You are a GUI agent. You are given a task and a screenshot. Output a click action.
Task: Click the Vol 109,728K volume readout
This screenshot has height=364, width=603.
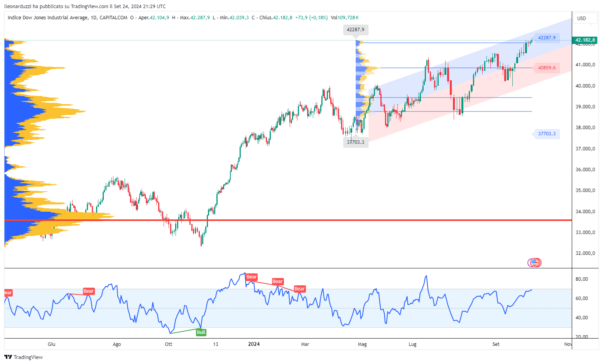[345, 18]
